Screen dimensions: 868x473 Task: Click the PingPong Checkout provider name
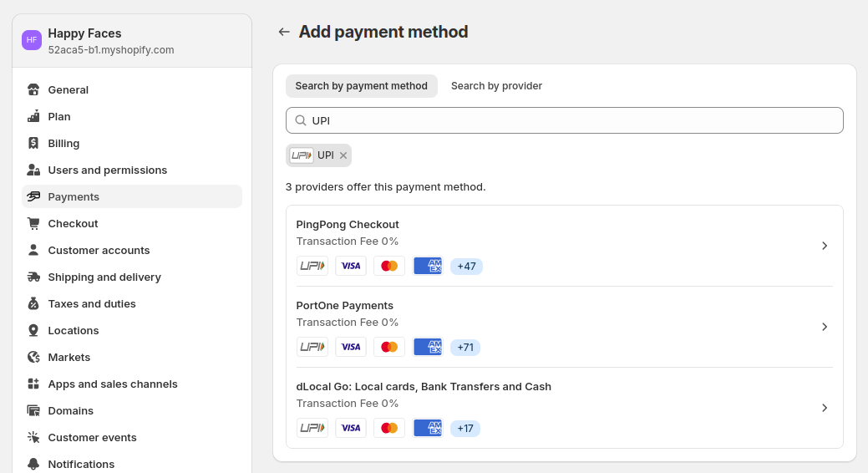click(348, 224)
